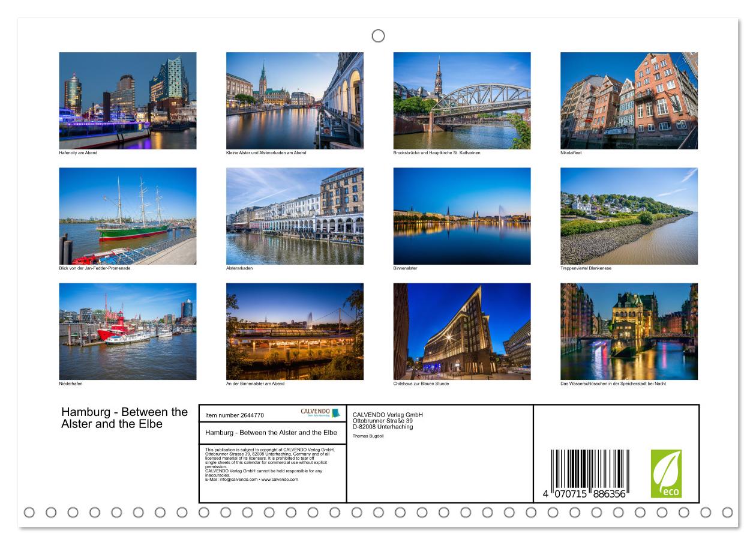Click the publisher name 'CALVENDO Verlag GmbH' in the address block
The image size is (756, 545).
388,415
